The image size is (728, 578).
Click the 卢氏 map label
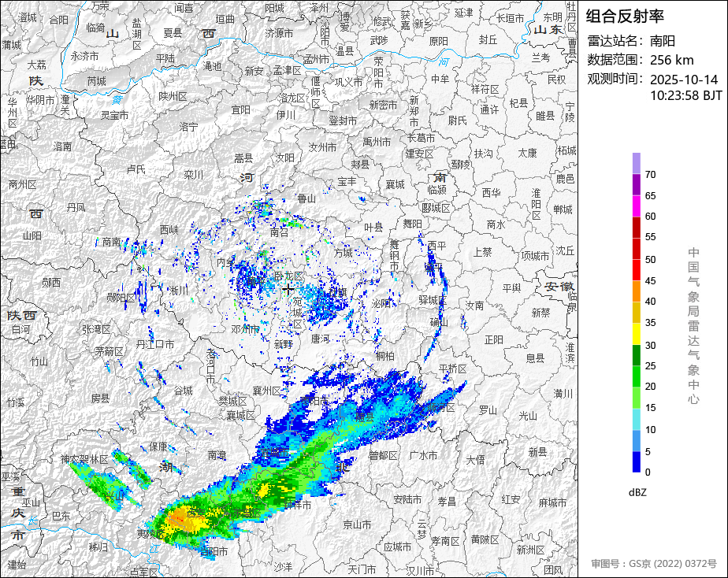tap(136, 169)
